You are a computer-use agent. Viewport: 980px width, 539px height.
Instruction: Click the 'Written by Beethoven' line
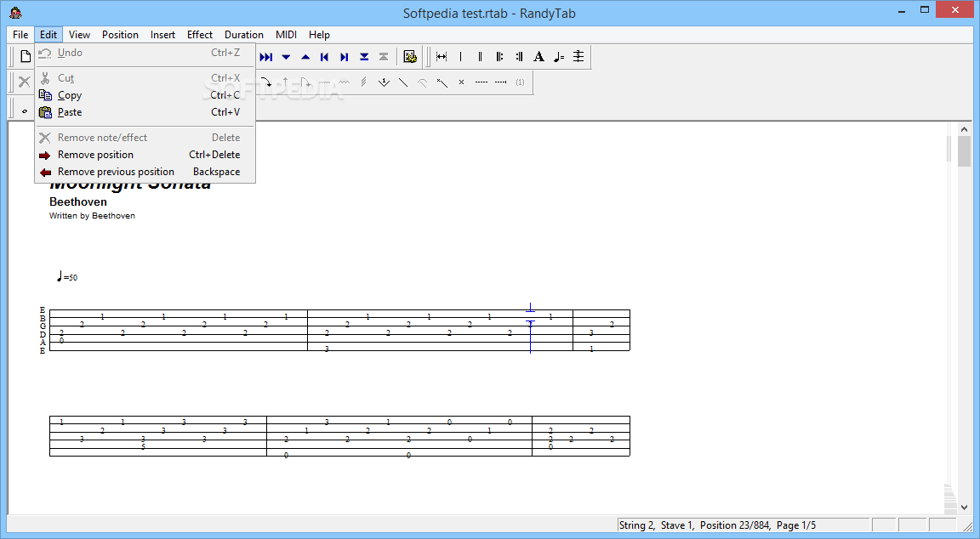pos(92,215)
